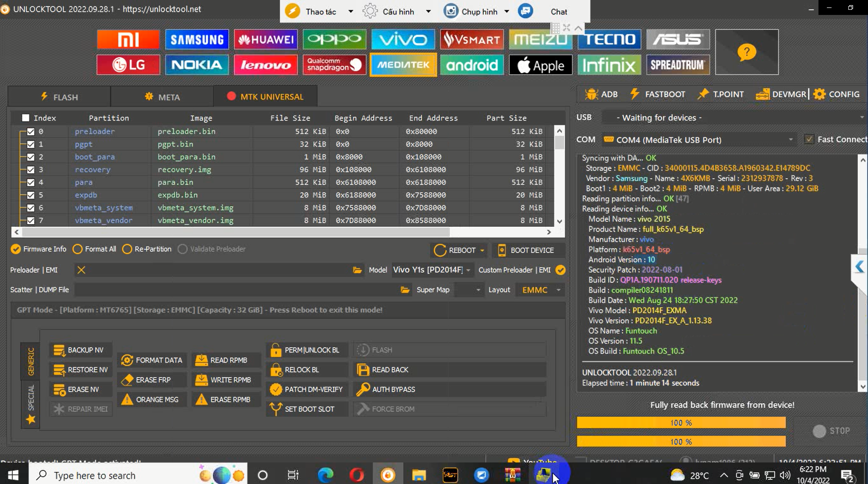The width and height of the screenshot is (868, 484).
Task: Select the Vsmart brand icon
Action: [x=472, y=40]
